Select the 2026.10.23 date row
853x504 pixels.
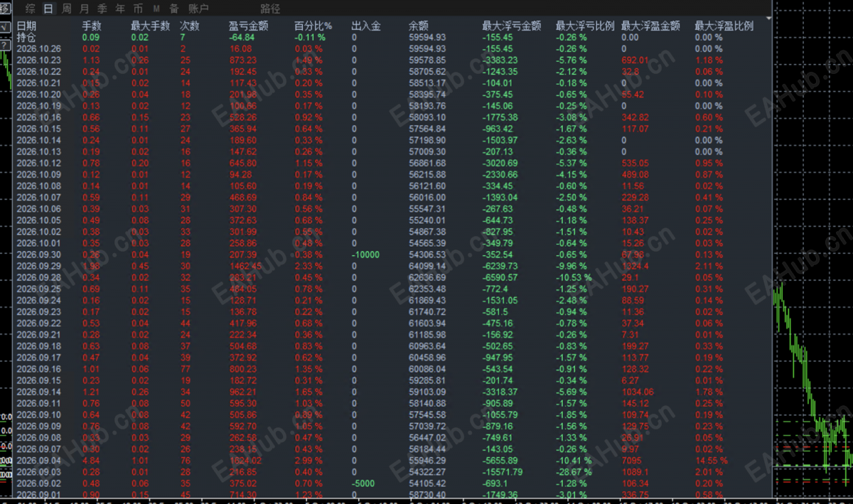click(39, 60)
